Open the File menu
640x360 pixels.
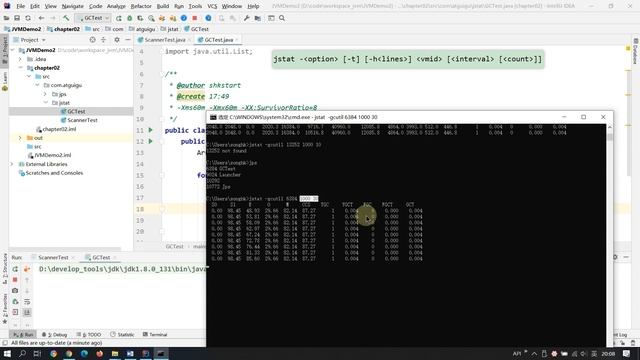click(x=20, y=6)
